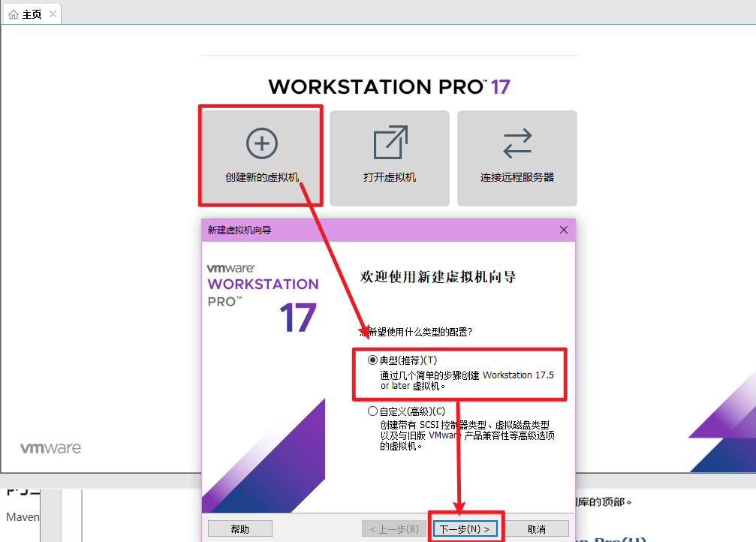The width and height of the screenshot is (756, 542).
Task: Close the 主页 tab
Action: pos(53,14)
